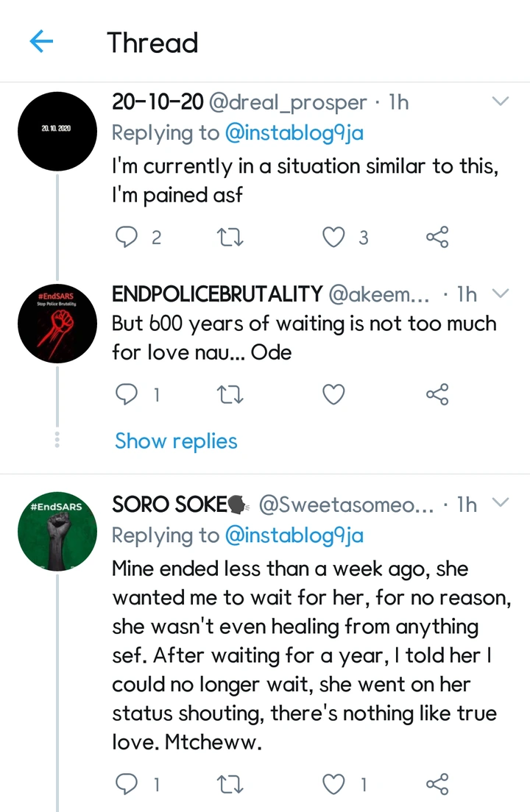This screenshot has height=812, width=530.
Task: Retweet the dreal_prosper tweet
Action: [x=231, y=237]
